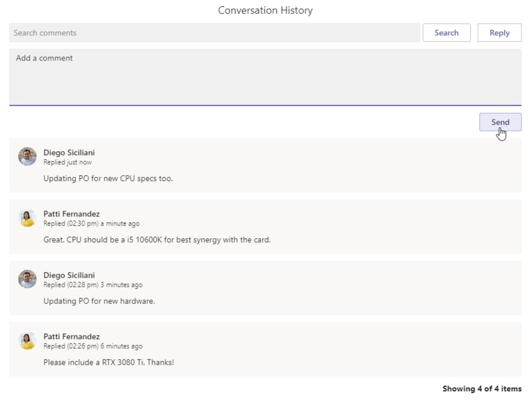Click the 'Replied just now' timestamp
Viewport: 532px width, 400px height.
coord(68,162)
